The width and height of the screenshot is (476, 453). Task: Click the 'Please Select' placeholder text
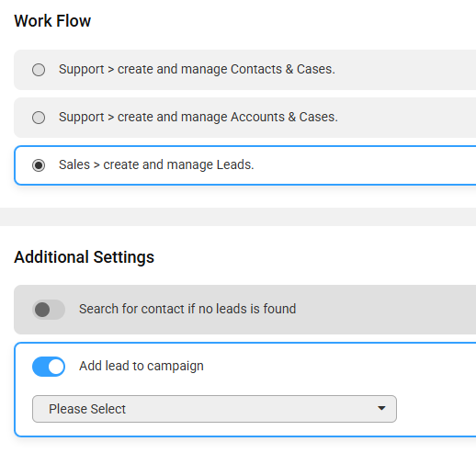pyautogui.click(x=87, y=409)
